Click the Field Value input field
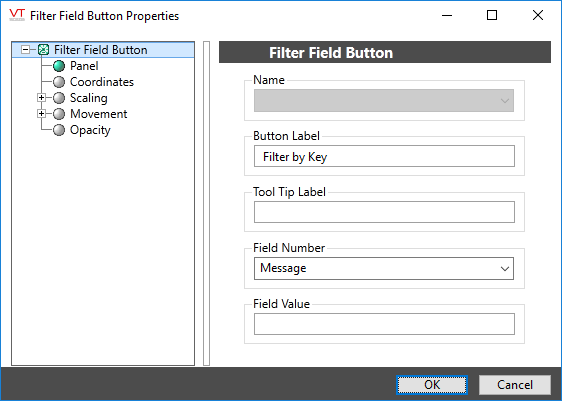The width and height of the screenshot is (562, 401). (384, 324)
